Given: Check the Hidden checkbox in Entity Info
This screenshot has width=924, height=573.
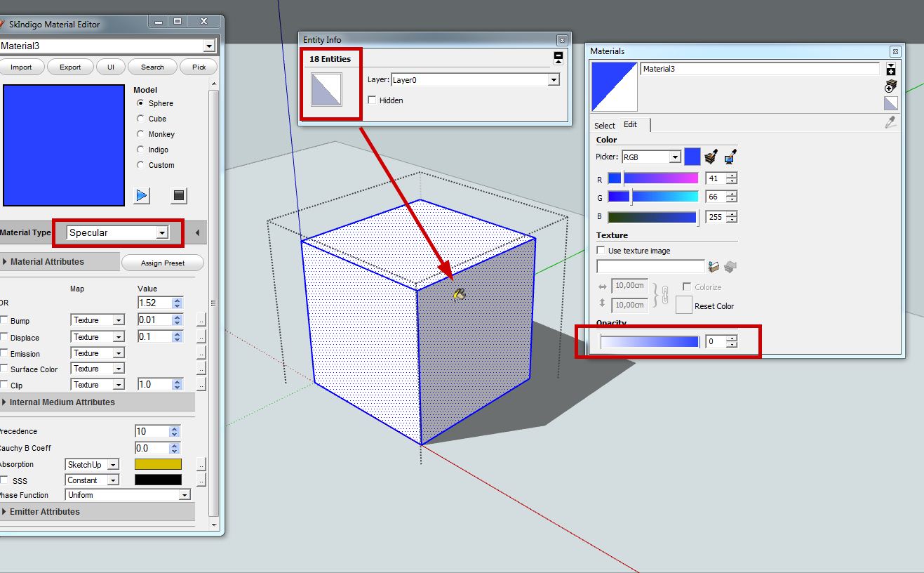Looking at the screenshot, I should tap(372, 100).
